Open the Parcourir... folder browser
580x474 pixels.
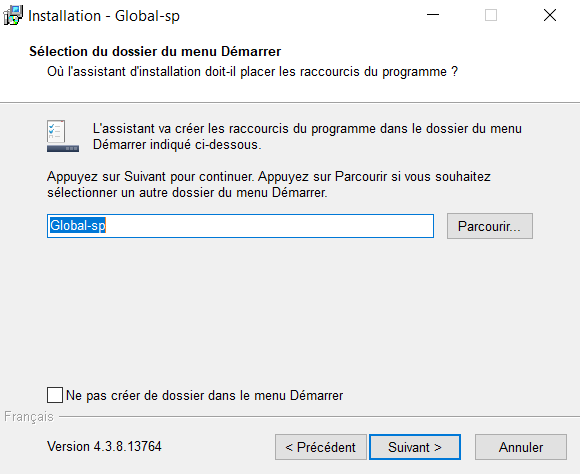point(490,226)
